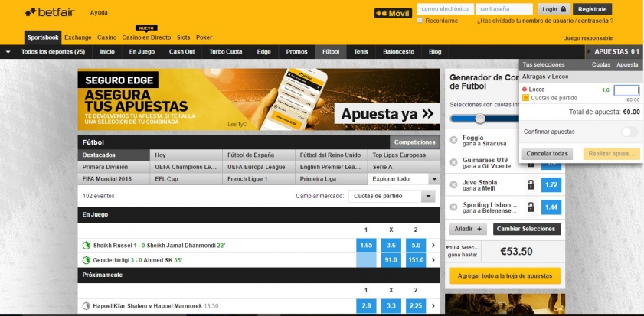Open Blog in the navigation bar
The height and width of the screenshot is (316, 644).
pyautogui.click(x=435, y=52)
